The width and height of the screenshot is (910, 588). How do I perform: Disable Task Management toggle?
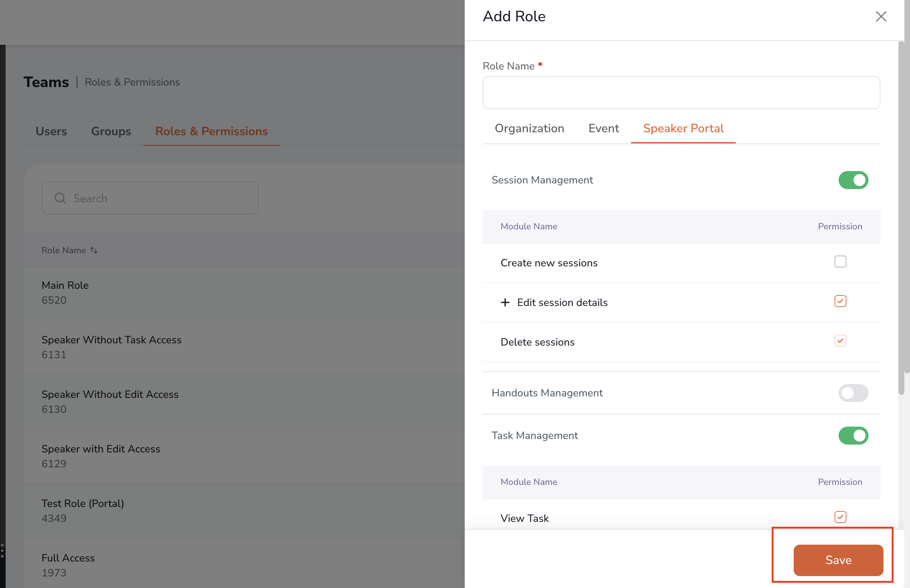(853, 436)
